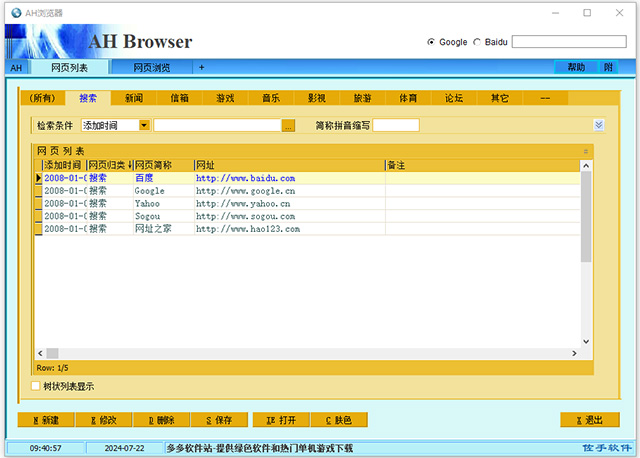Click the AH tab
640x458 pixels.
(16, 68)
